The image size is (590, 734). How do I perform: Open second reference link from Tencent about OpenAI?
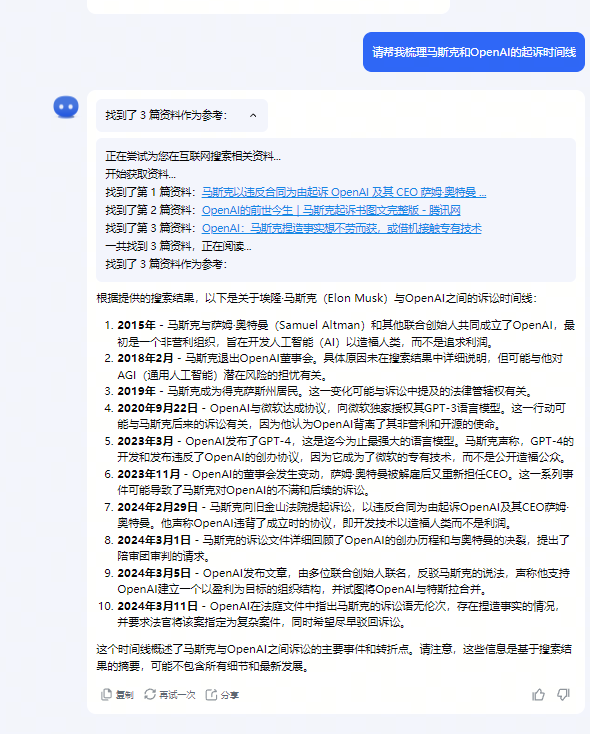[331, 210]
